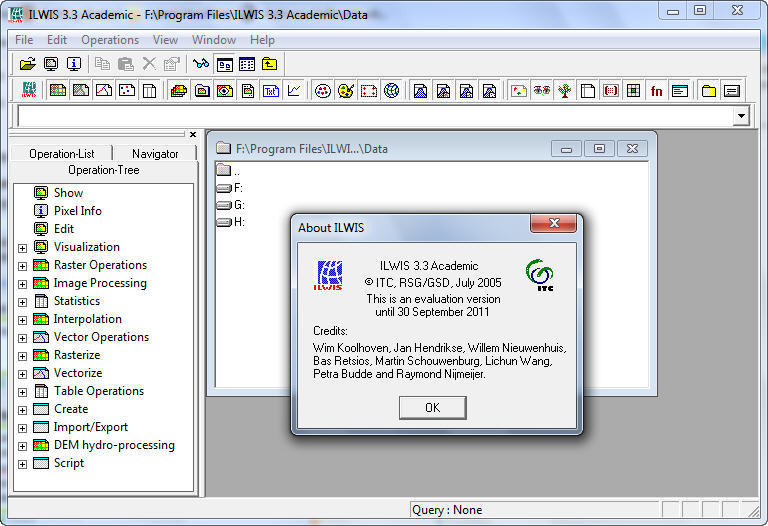Viewport: 768px width, 526px height.
Task: Expand the Visualization tree node
Action: pos(23,248)
